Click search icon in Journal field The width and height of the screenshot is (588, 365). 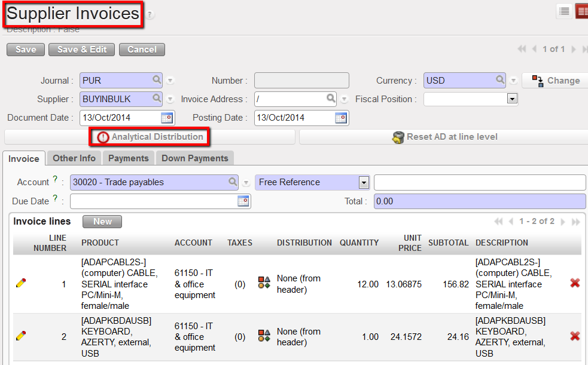click(157, 80)
